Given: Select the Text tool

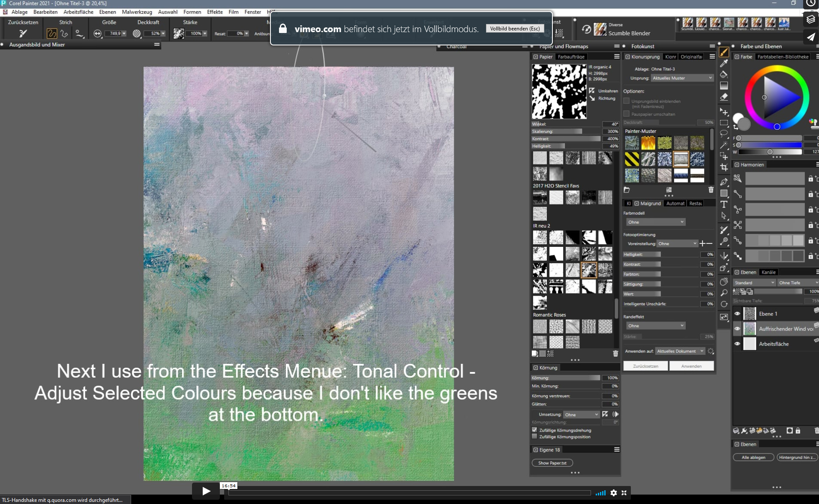Looking at the screenshot, I should coord(724,204).
